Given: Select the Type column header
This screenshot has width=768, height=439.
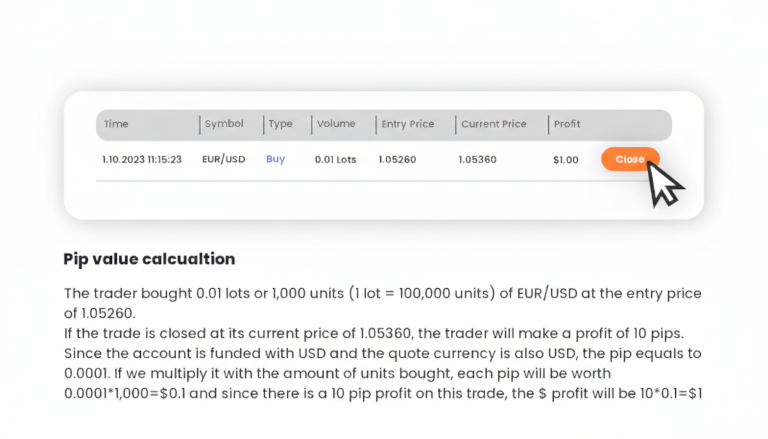Looking at the screenshot, I should [280, 124].
